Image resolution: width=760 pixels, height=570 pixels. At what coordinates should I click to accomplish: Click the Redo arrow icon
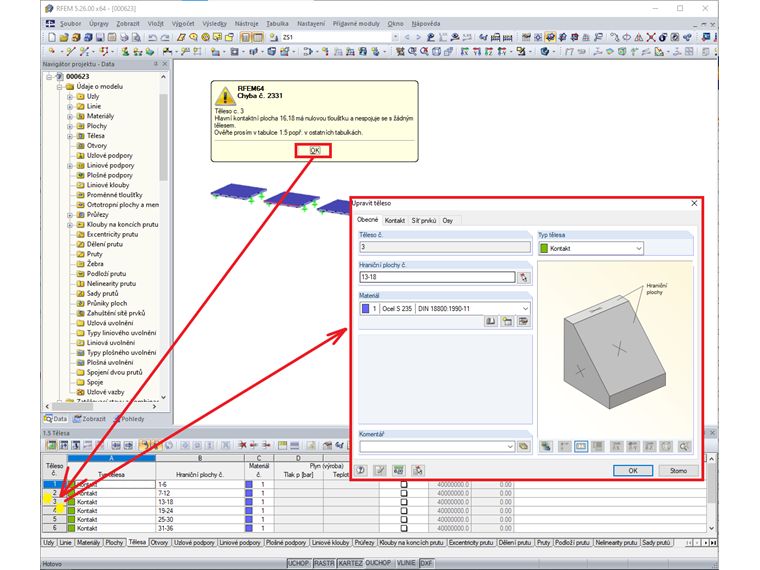(x=165, y=37)
